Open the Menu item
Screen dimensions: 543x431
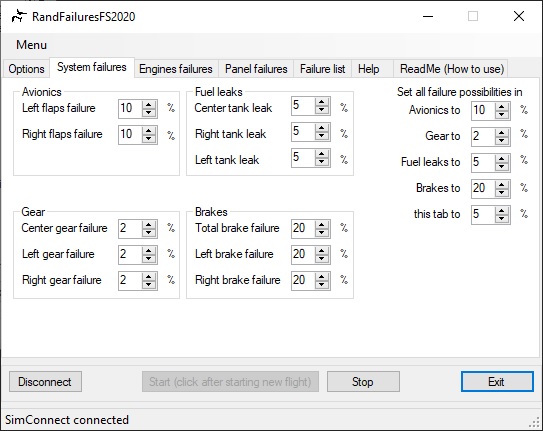31,45
